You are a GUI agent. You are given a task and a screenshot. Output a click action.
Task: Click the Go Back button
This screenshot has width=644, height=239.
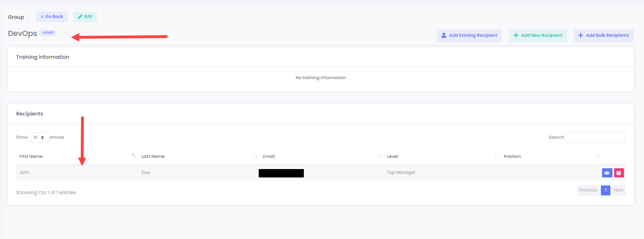[x=52, y=17]
